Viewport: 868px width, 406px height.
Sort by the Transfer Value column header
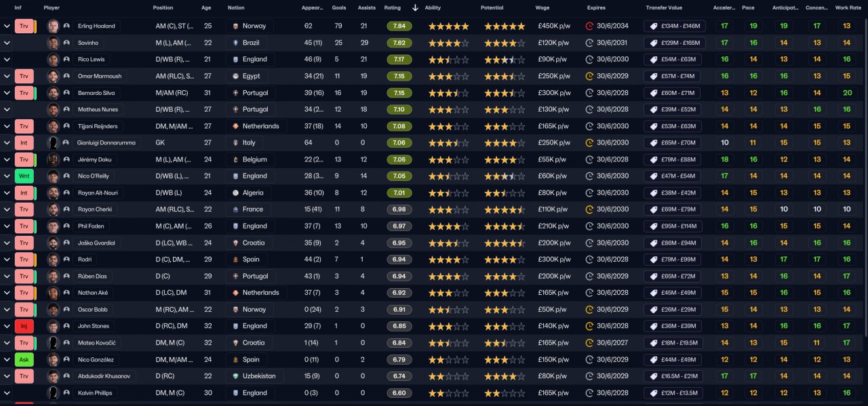coord(664,7)
